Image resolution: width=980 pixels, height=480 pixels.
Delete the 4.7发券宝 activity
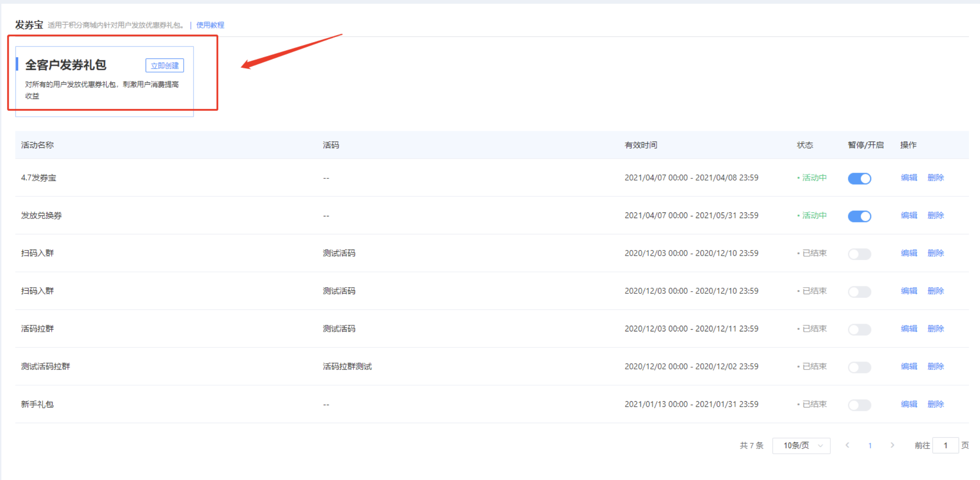935,177
